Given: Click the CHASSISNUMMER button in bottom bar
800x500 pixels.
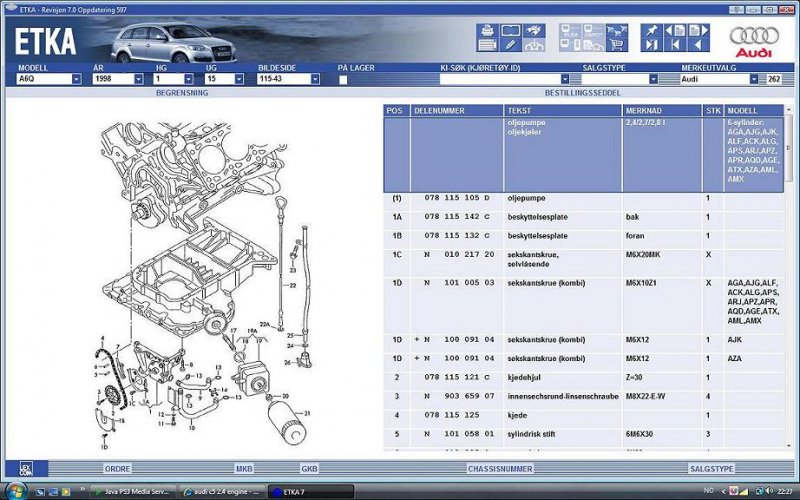Looking at the screenshot, I should (498, 468).
